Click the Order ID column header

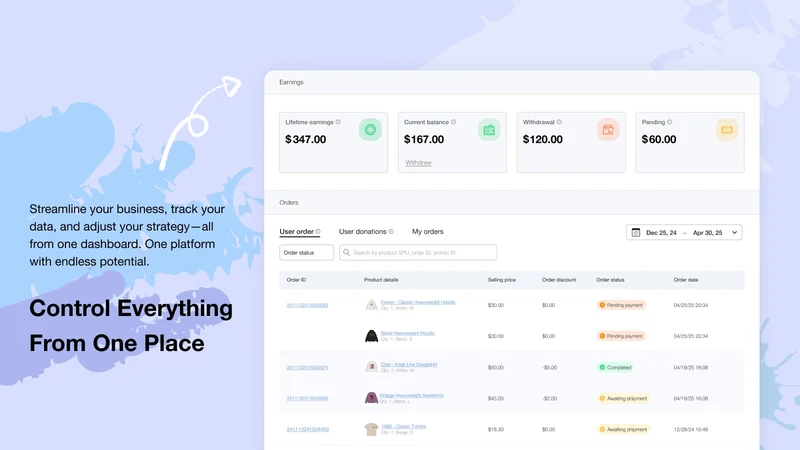point(296,280)
